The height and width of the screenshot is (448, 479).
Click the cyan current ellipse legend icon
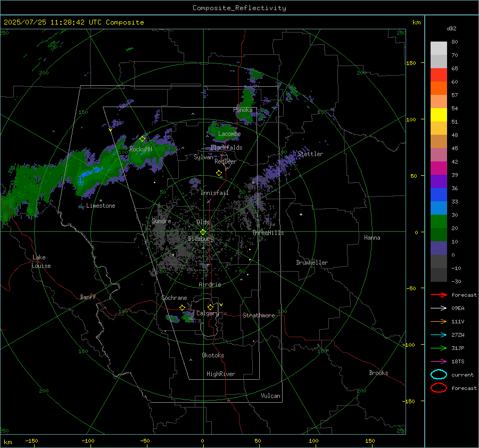point(439,374)
